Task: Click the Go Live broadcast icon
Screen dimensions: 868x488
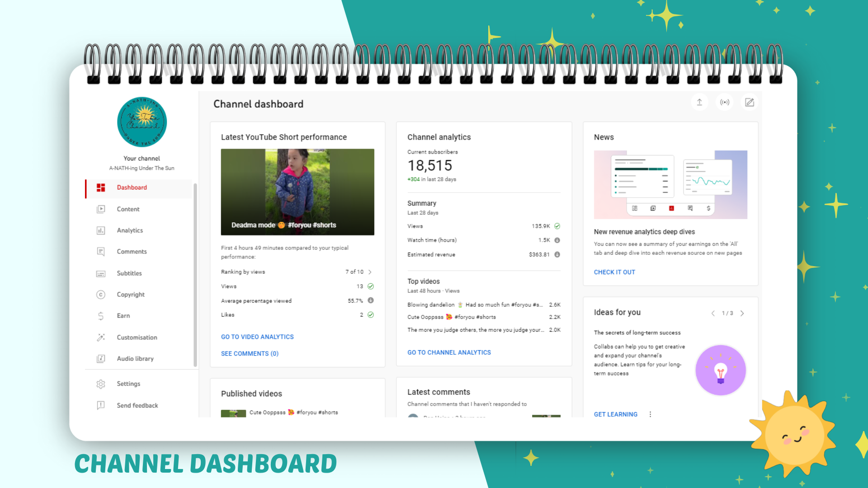Action: 725,102
